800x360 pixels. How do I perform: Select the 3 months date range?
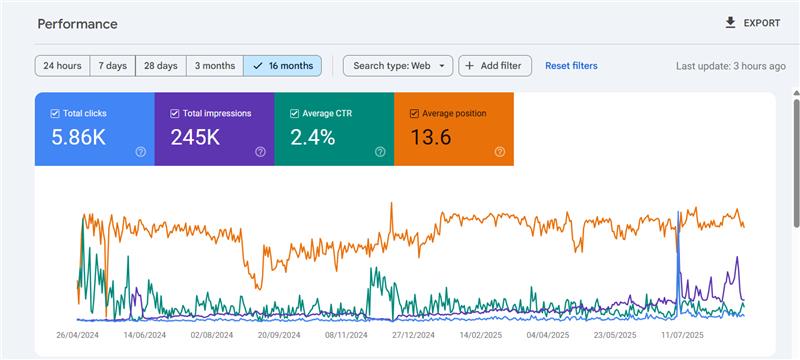tap(215, 66)
